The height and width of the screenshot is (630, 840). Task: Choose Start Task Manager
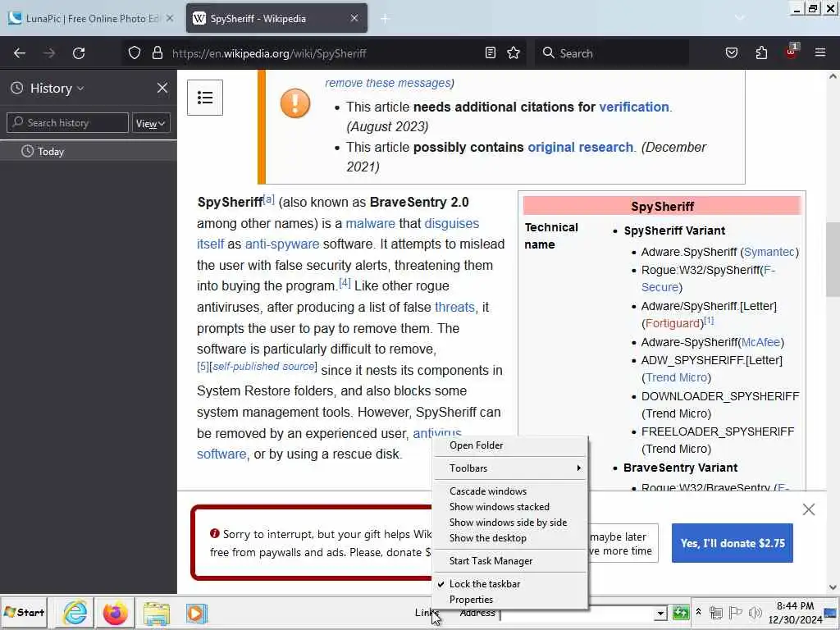coord(510,561)
